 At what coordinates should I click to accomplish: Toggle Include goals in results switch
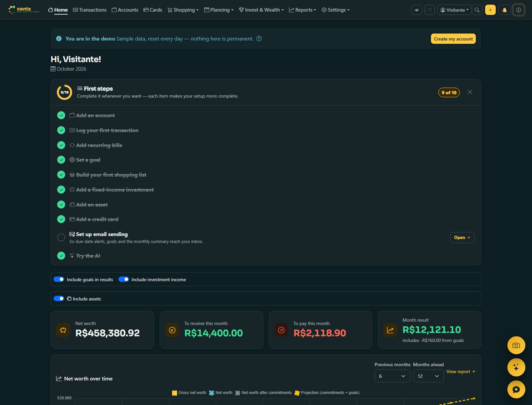pos(59,279)
